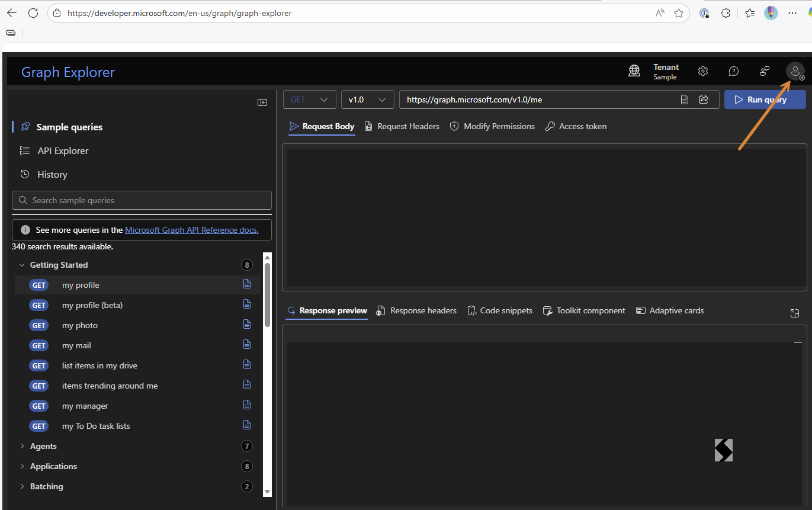Switch to the Request Body tab
The height and width of the screenshot is (510, 812).
coord(322,126)
